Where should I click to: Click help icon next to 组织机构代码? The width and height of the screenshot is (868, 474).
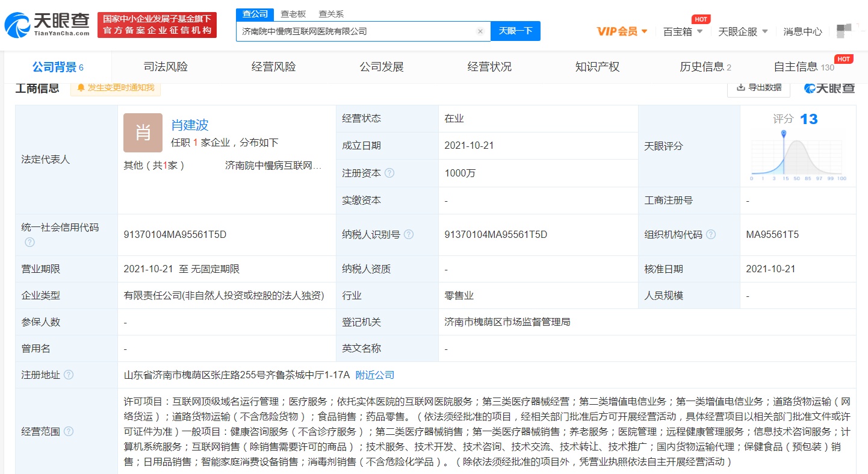pos(711,234)
